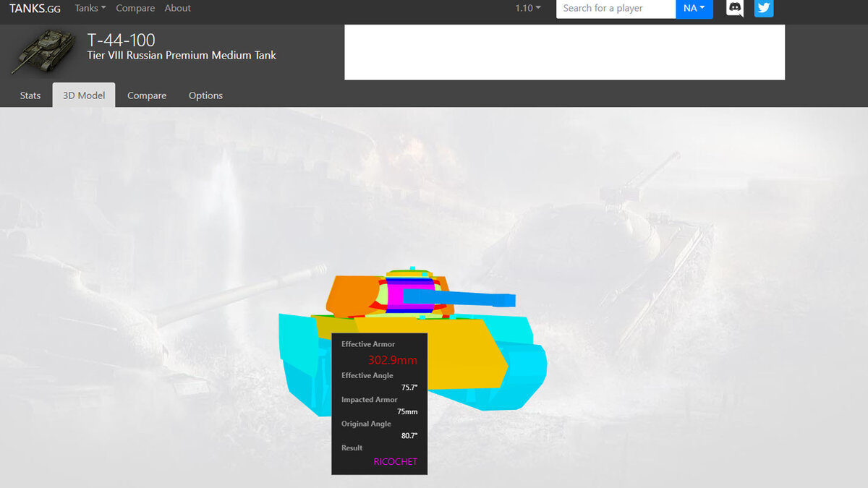The image size is (868, 488).
Task: Click the 75mm impacted armor value
Action: (407, 411)
